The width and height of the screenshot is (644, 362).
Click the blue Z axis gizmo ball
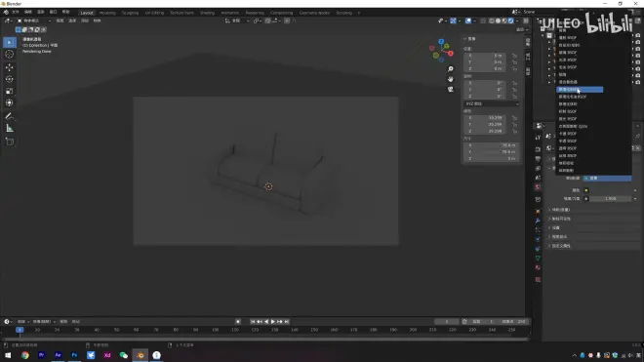441,42
